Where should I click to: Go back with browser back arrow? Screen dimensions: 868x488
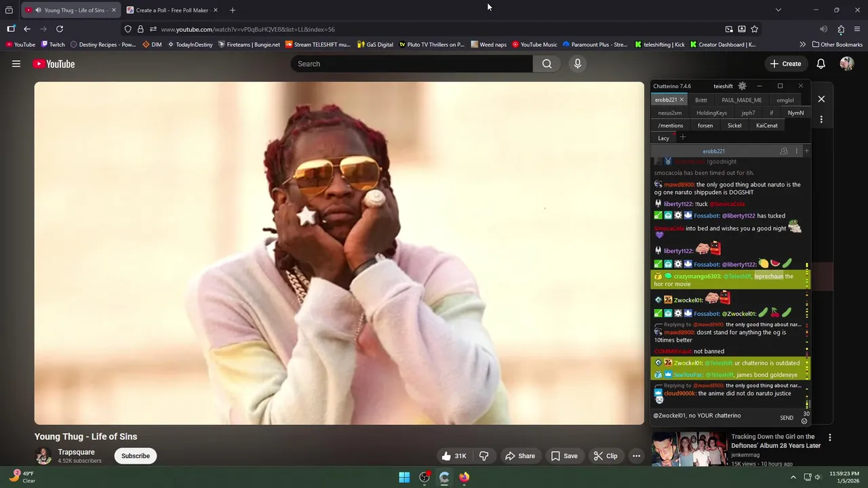[x=27, y=29]
